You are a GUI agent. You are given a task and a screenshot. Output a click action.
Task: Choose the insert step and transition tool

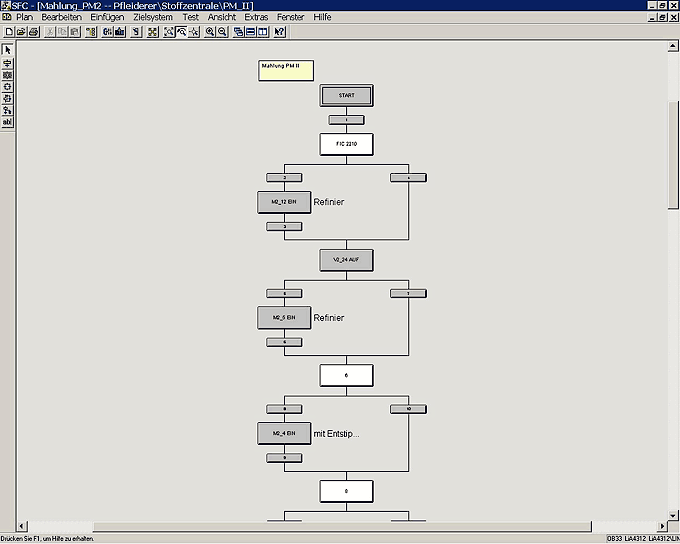(x=8, y=62)
